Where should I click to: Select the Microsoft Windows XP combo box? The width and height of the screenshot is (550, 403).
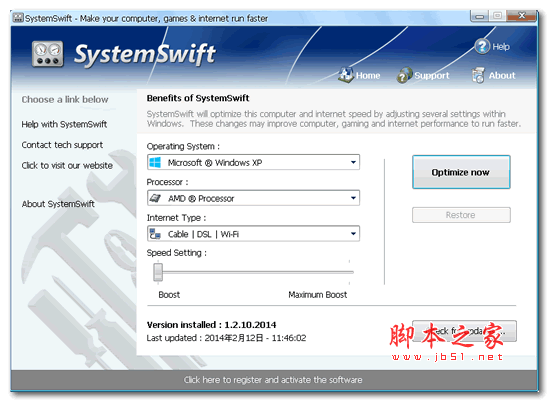coord(253,162)
